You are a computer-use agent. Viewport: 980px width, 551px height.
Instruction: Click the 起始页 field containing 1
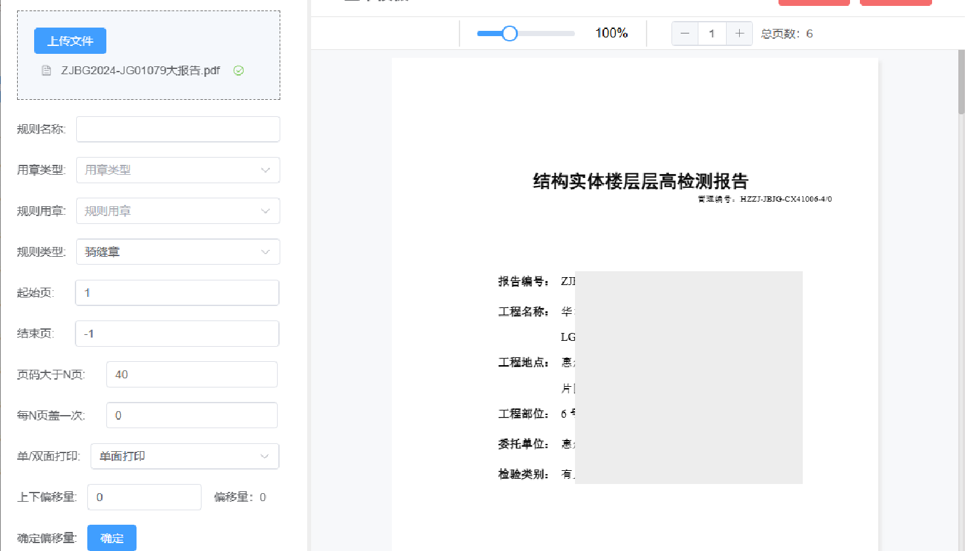pyautogui.click(x=177, y=292)
